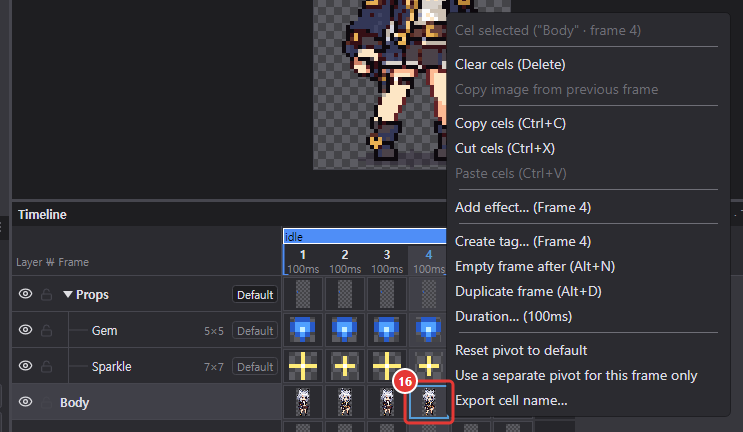Image resolution: width=743 pixels, height=432 pixels.
Task: Select Props cel in frame 3
Action: [x=387, y=294]
